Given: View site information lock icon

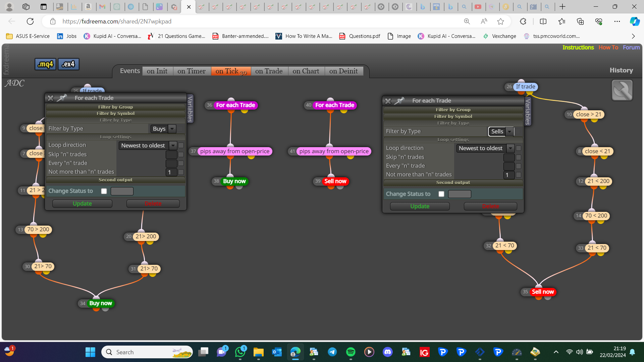Looking at the screenshot, I should click(x=53, y=21).
